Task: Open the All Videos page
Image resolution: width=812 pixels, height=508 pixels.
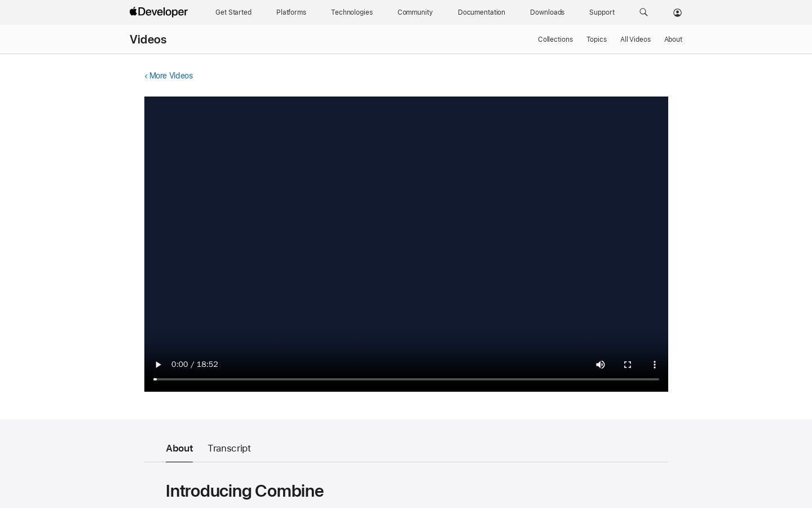Action: click(x=636, y=40)
